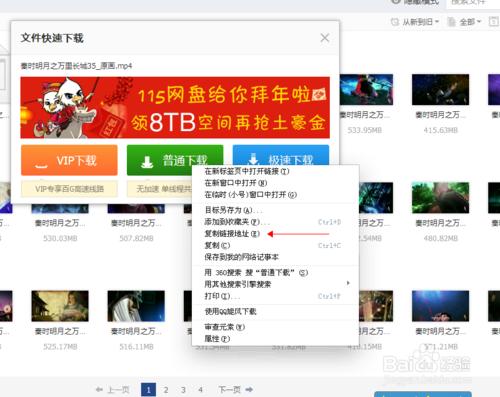The image size is (500, 397).
Task: Choose 用 360搜索 搜 "普通下载" entry
Action: [x=256, y=273]
